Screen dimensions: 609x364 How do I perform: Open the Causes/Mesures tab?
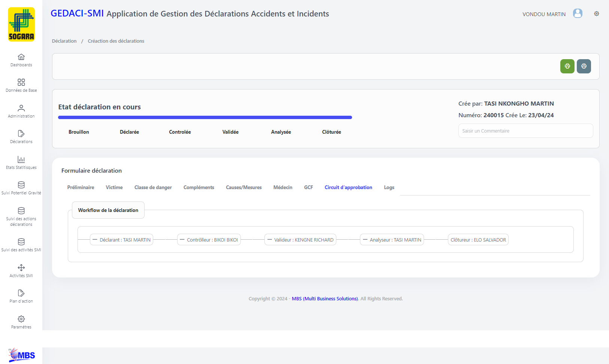tap(244, 187)
